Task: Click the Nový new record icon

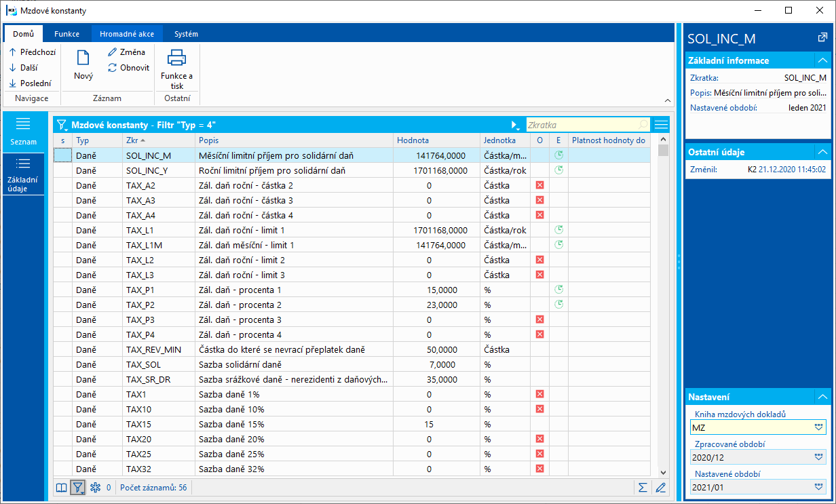Action: (83, 58)
